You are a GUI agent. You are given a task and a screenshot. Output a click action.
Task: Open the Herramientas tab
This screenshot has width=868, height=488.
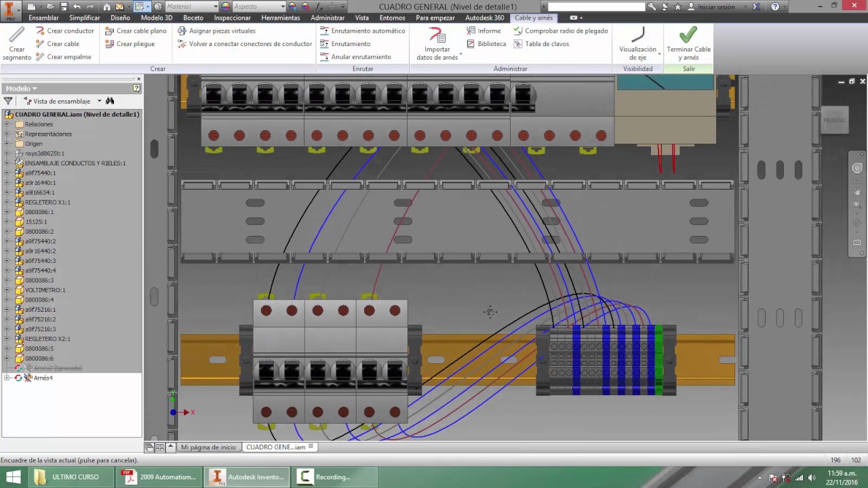pyautogui.click(x=281, y=18)
